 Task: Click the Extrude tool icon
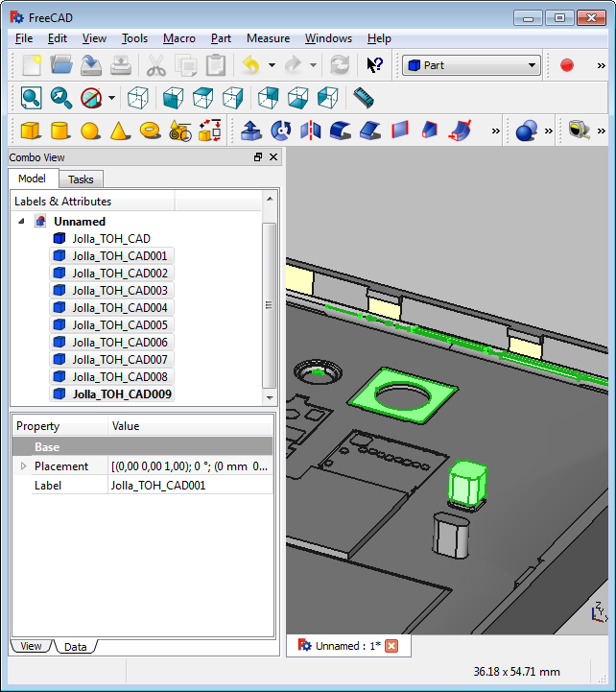[251, 131]
